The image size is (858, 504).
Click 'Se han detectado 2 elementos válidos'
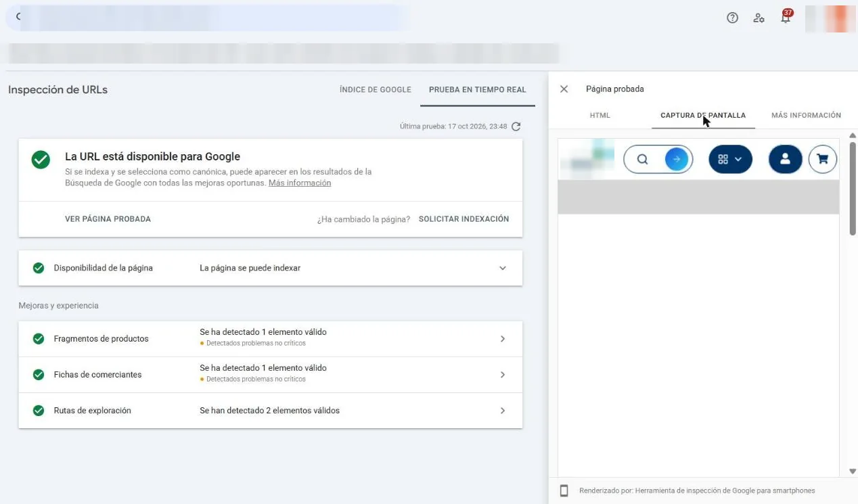(x=269, y=411)
